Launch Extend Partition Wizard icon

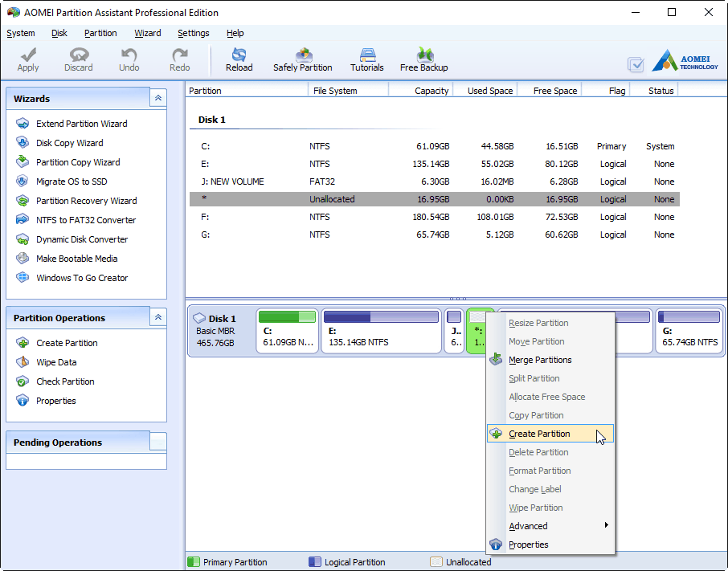tap(22, 124)
